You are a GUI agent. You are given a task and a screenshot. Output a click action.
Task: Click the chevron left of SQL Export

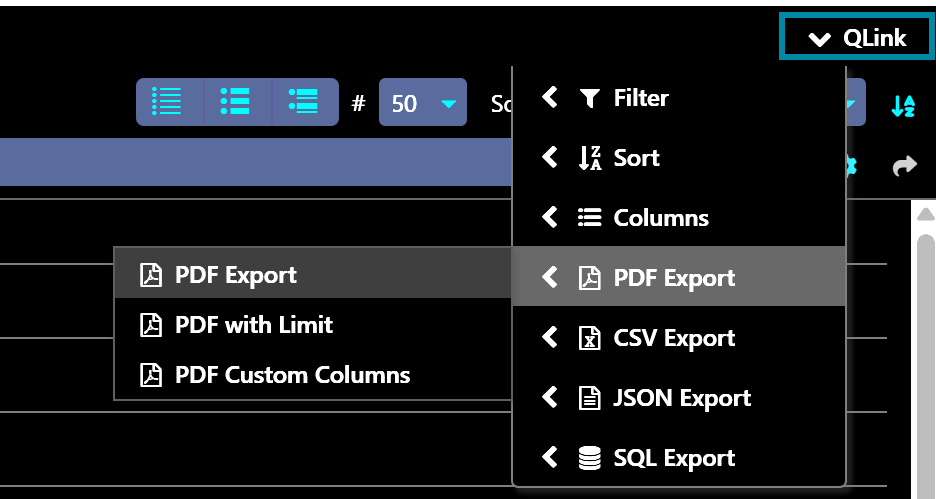(x=549, y=457)
